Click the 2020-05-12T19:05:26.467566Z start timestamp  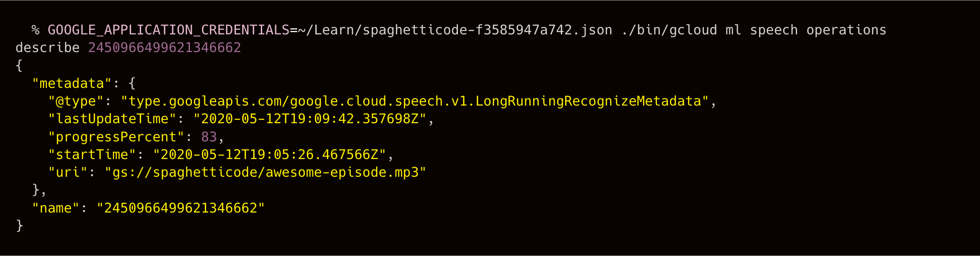(x=269, y=155)
